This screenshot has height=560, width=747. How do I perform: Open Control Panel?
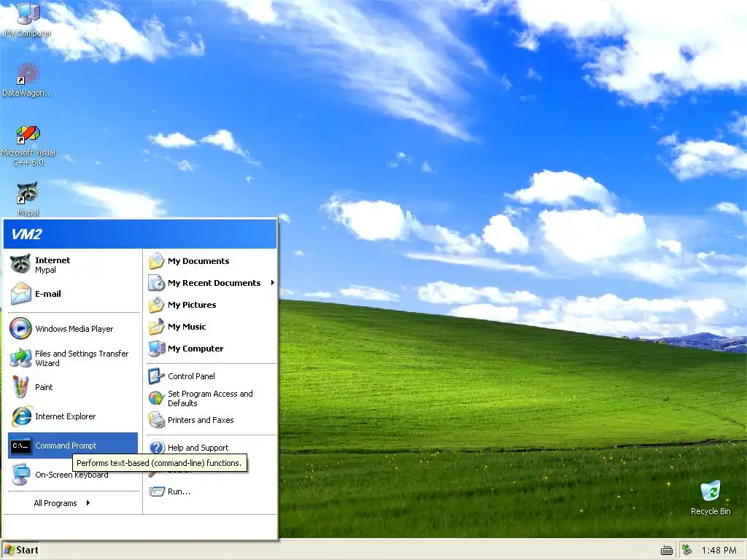211,376
